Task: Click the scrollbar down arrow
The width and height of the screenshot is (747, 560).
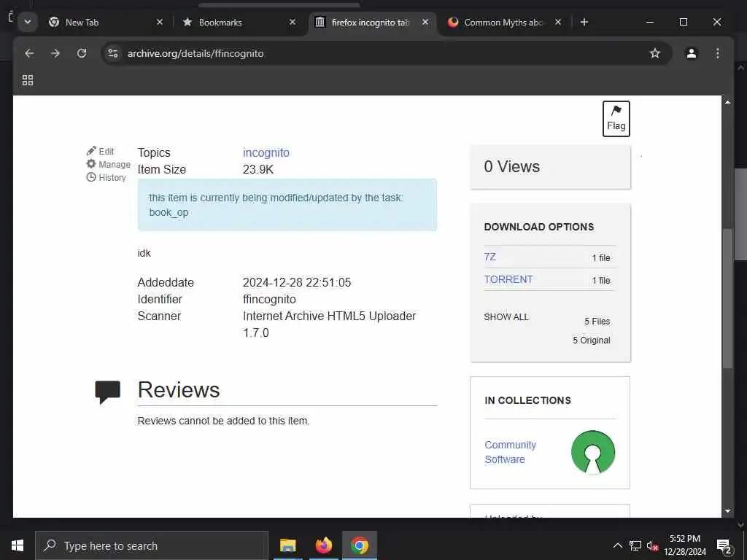Action: (727, 511)
